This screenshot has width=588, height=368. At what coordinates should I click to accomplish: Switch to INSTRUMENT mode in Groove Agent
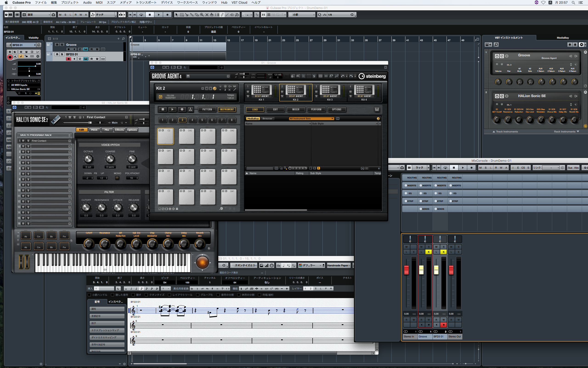click(227, 109)
